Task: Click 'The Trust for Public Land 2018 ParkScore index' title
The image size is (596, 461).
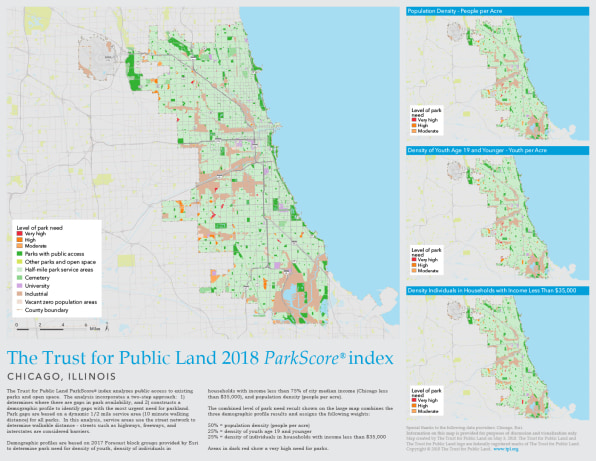Action: pos(200,358)
